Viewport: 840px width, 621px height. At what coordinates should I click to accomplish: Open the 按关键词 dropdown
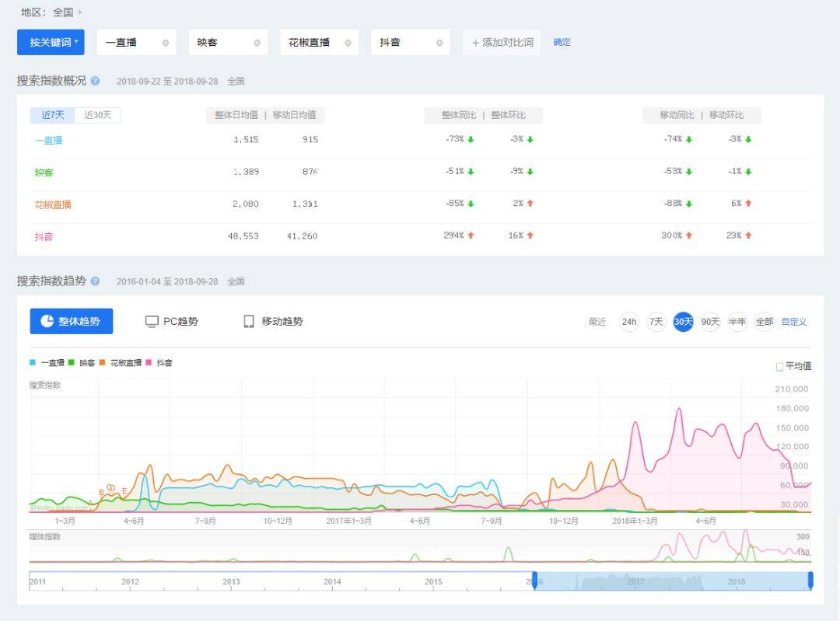[51, 42]
